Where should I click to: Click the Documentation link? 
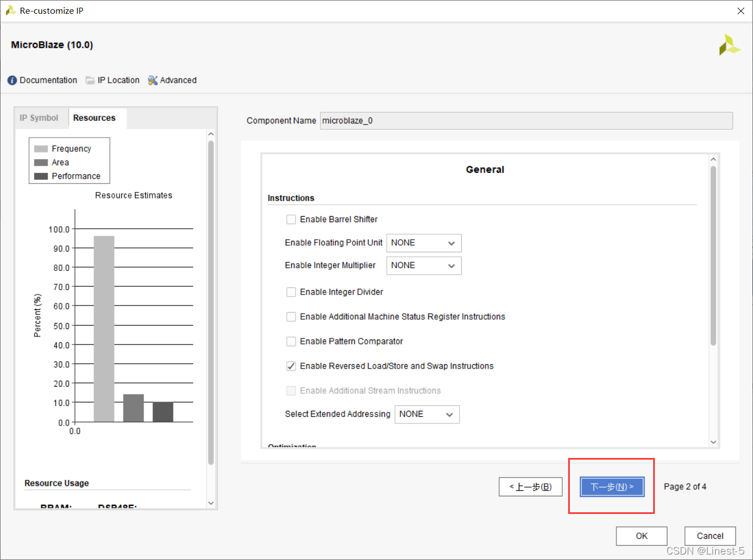48,80
